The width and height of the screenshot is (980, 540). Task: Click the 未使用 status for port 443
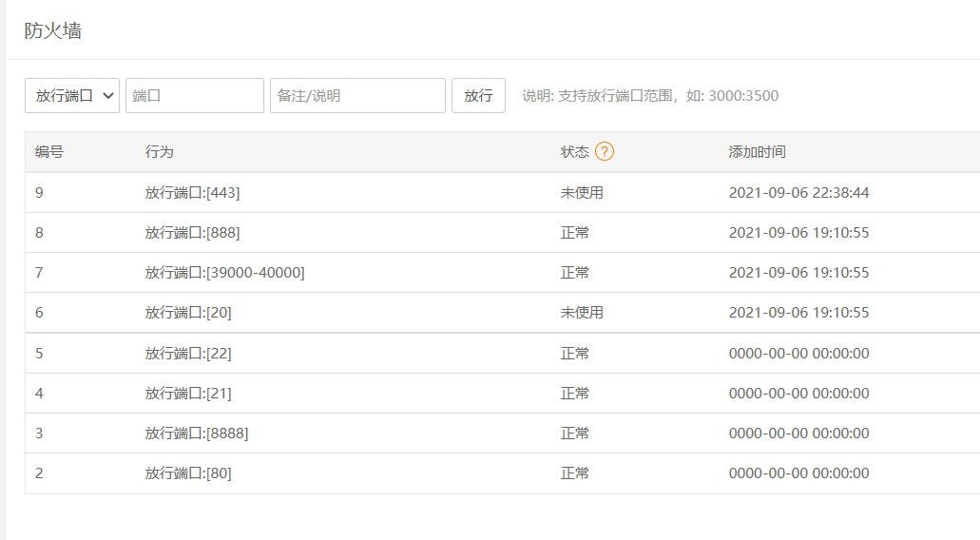[582, 193]
